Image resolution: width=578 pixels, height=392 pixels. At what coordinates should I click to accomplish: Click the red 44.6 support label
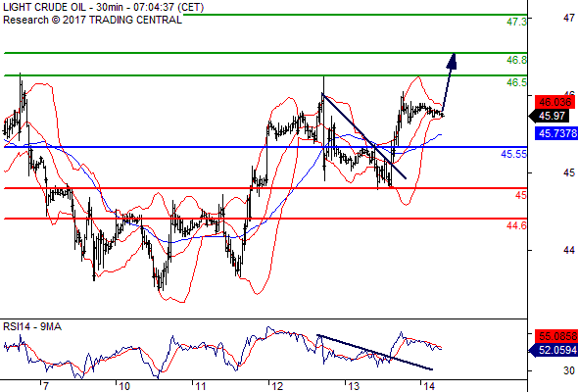516,225
